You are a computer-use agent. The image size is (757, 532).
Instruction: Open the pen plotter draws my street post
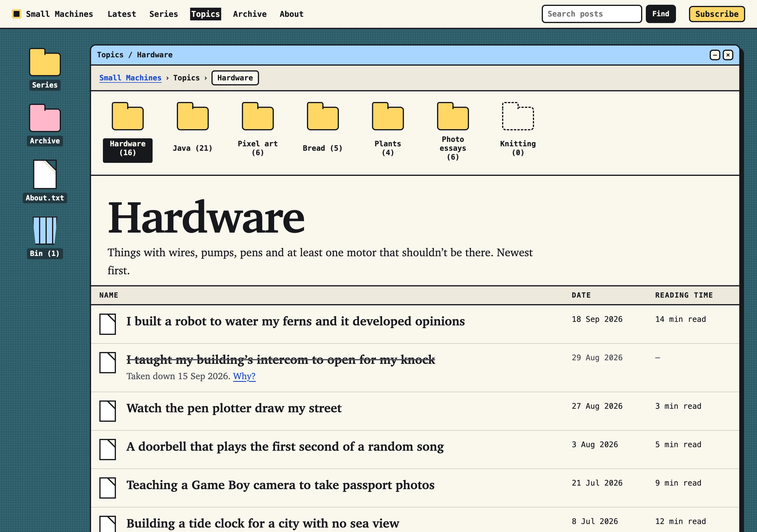point(234,408)
